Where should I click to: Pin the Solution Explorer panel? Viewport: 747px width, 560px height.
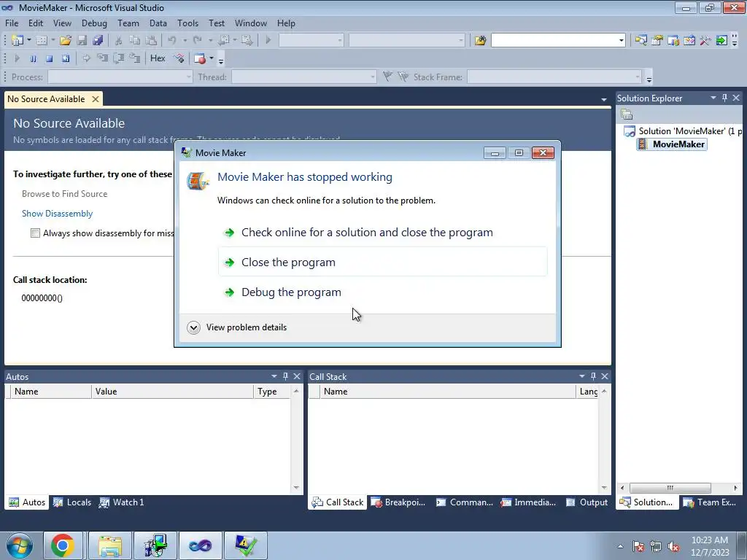(x=724, y=98)
